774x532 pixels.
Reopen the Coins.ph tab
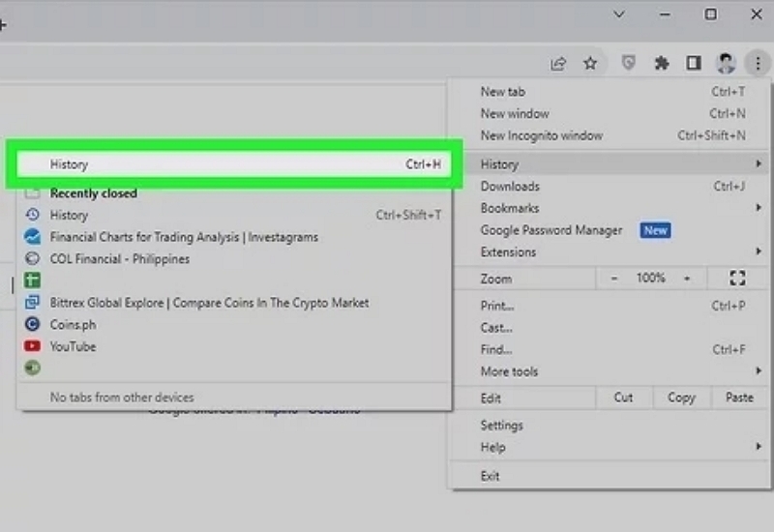(x=234, y=324)
